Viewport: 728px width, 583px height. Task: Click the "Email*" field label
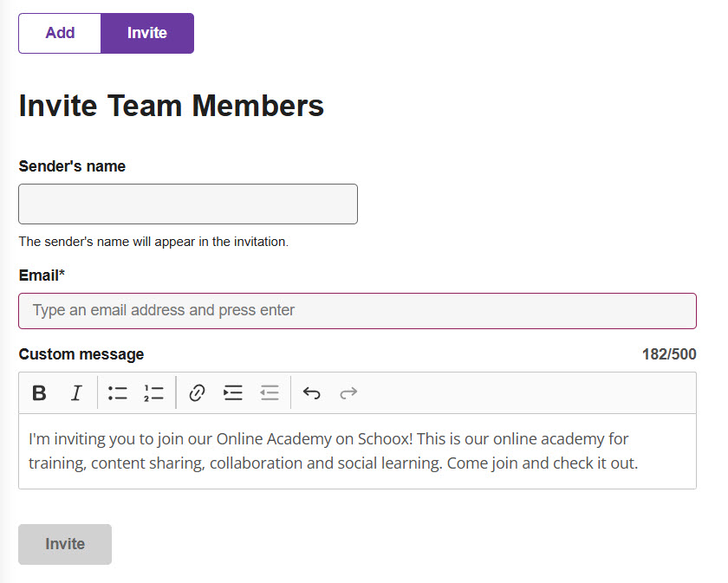click(42, 275)
